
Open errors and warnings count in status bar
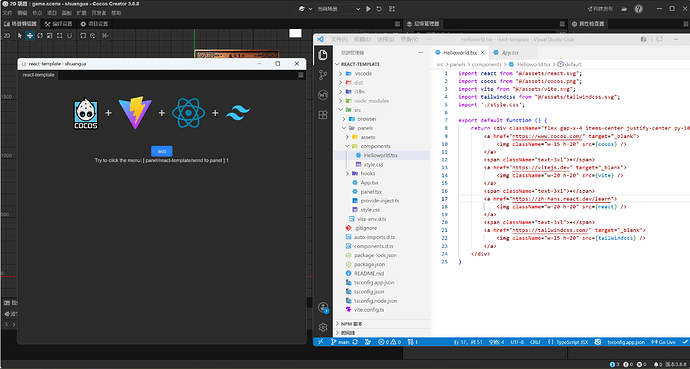point(390,342)
